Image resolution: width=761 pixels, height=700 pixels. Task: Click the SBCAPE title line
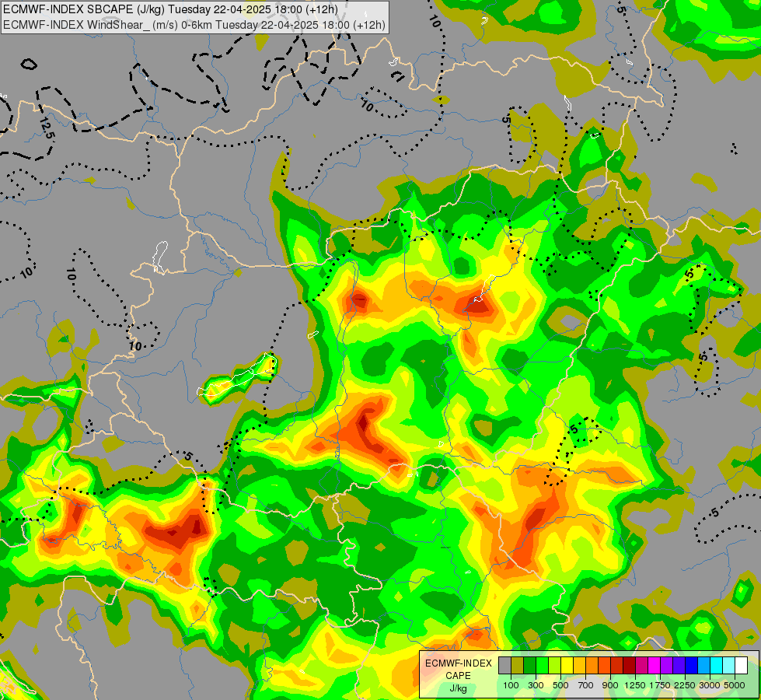point(170,9)
